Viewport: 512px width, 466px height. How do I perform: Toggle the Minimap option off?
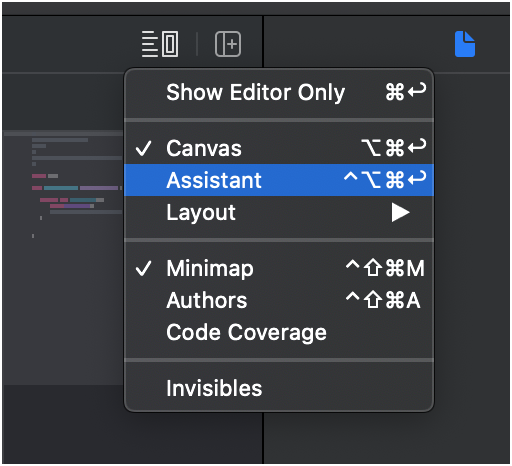click(x=279, y=268)
